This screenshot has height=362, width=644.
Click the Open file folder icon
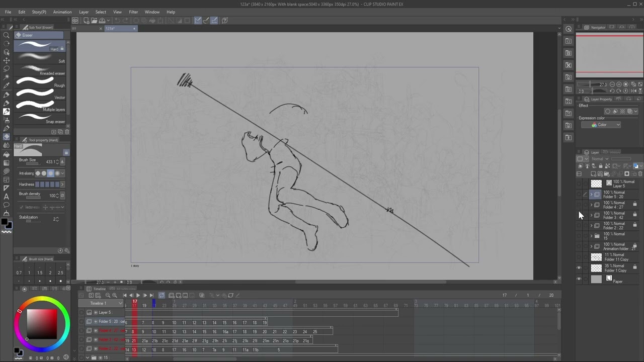tap(94, 21)
